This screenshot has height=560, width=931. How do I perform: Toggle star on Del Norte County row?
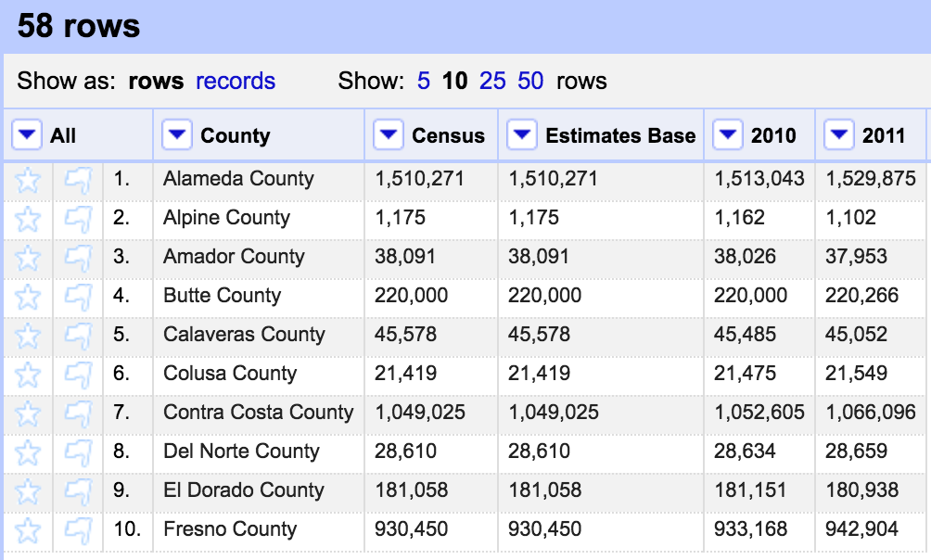(29, 452)
